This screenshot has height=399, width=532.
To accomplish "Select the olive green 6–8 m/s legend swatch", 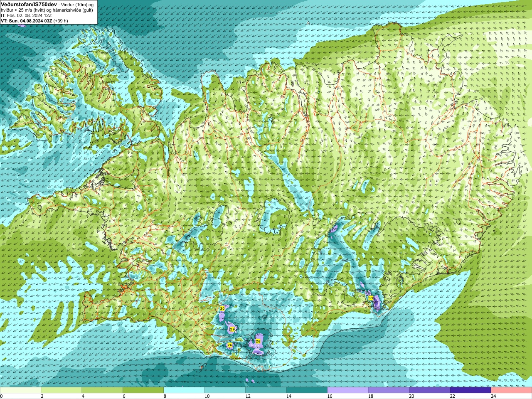I will click(143, 390).
